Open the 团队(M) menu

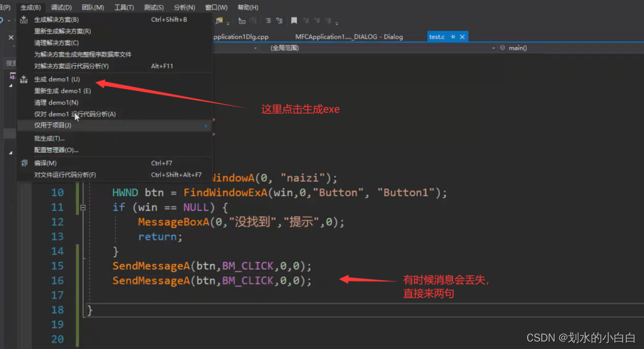pos(93,7)
